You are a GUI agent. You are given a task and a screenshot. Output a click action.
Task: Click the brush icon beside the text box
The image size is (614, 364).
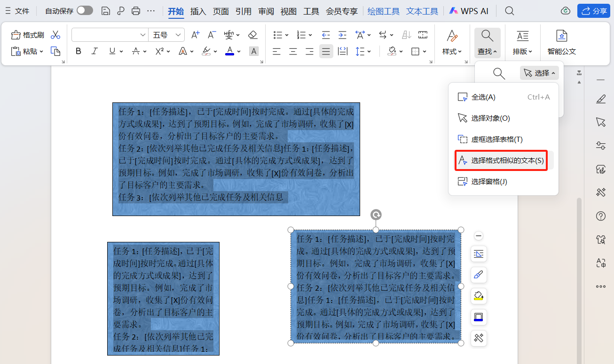coord(478,275)
